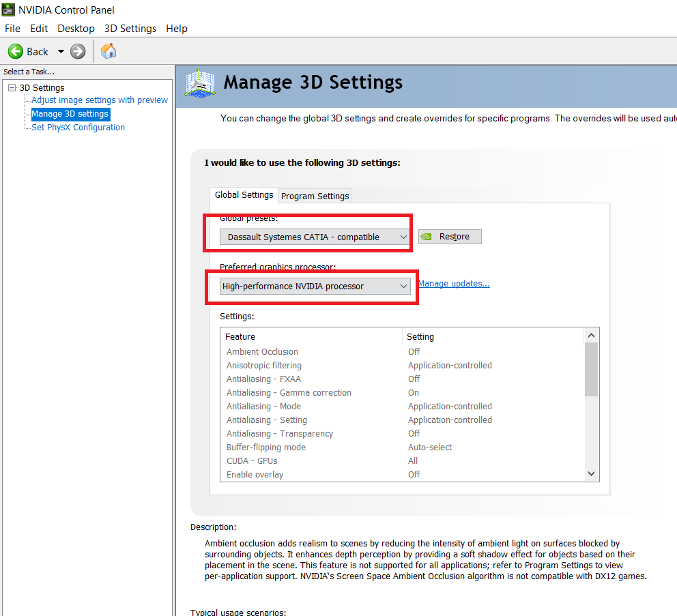Click the NVIDIA Control Panel title icon
Screen dimensions: 677x616
click(8, 10)
